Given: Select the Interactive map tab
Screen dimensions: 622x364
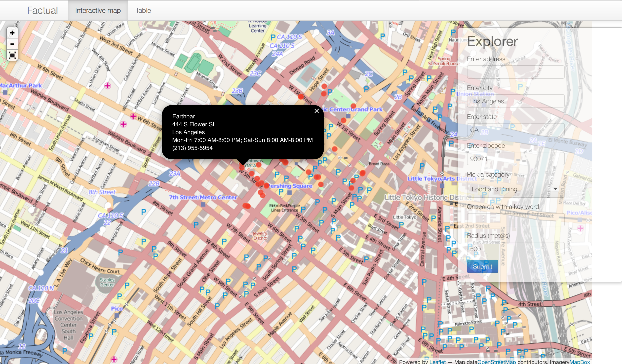Looking at the screenshot, I should pos(98,10).
